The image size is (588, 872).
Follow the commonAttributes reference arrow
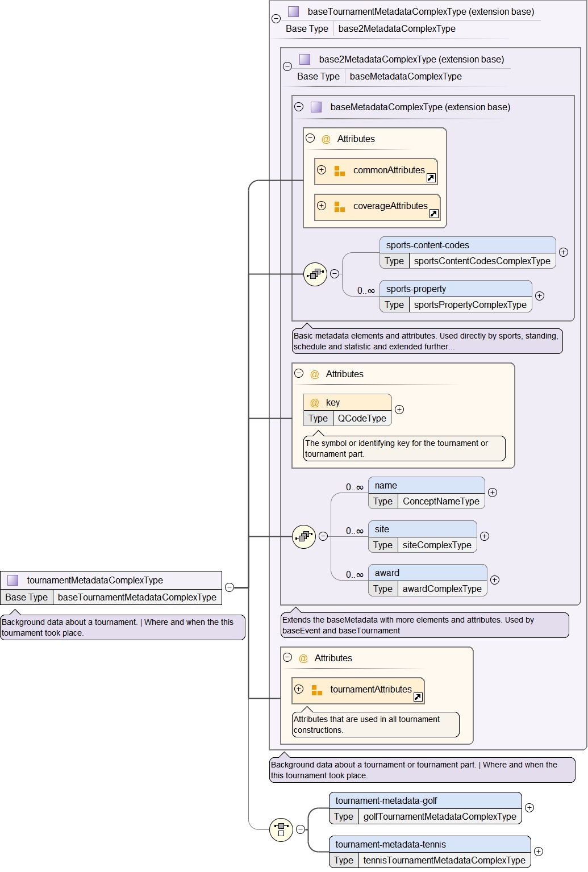click(431, 178)
